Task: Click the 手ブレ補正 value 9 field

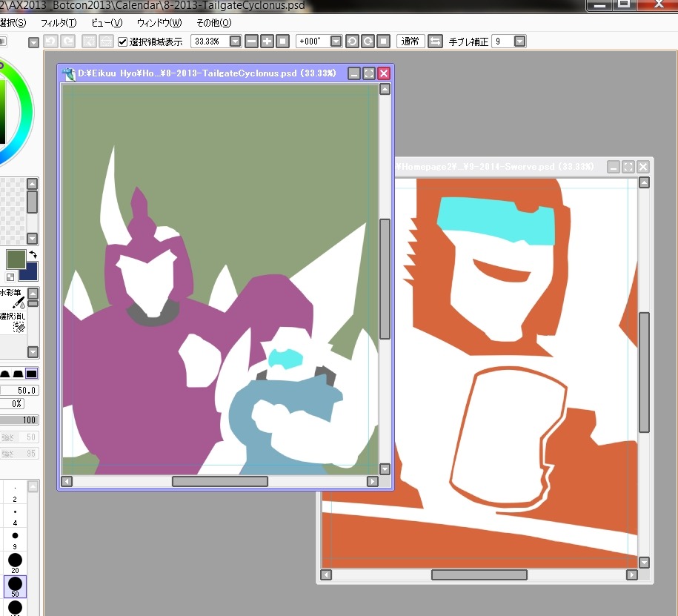Action: pyautogui.click(x=503, y=42)
